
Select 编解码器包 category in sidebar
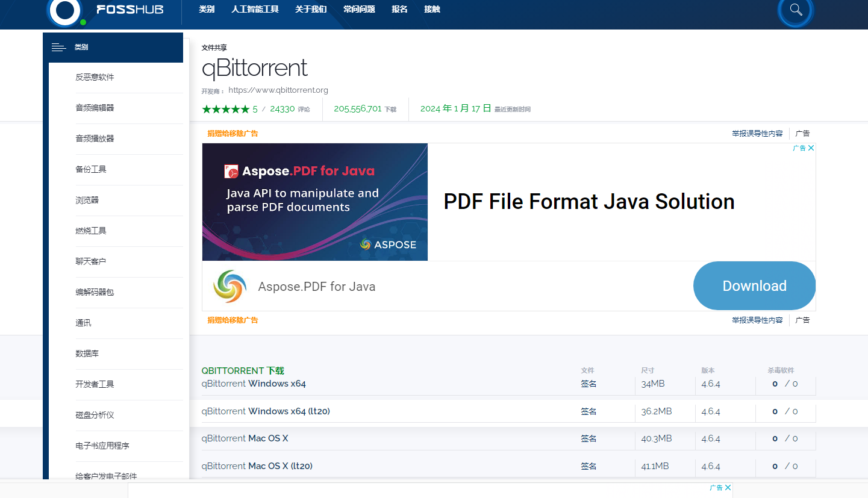click(x=95, y=292)
